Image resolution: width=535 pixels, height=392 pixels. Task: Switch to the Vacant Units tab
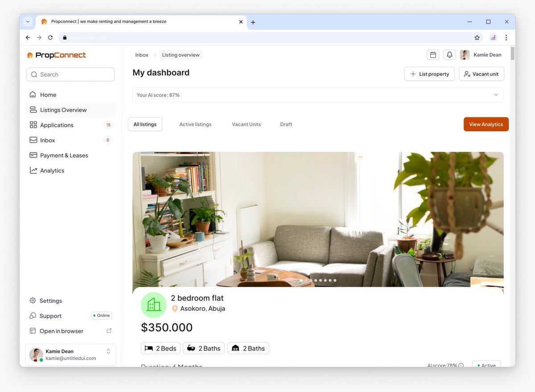click(247, 124)
